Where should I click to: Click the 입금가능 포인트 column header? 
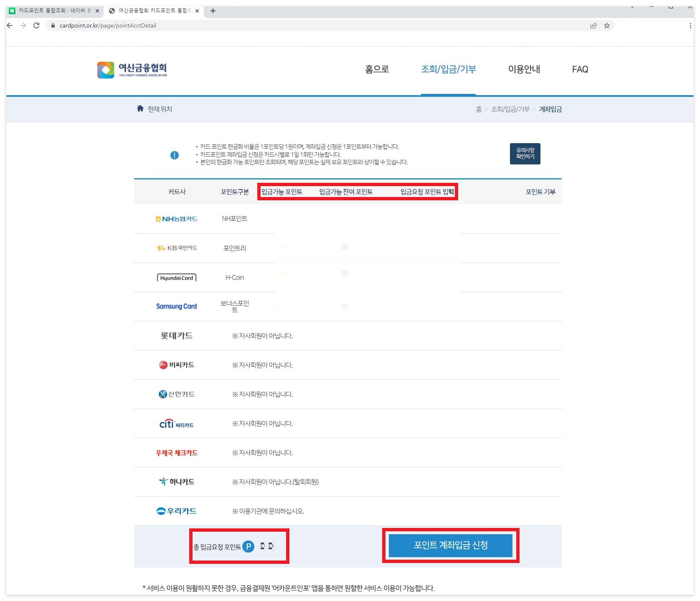[282, 192]
